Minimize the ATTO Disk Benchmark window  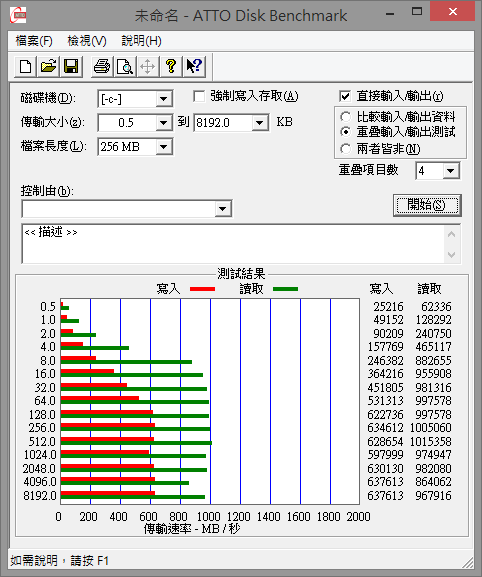pos(390,14)
